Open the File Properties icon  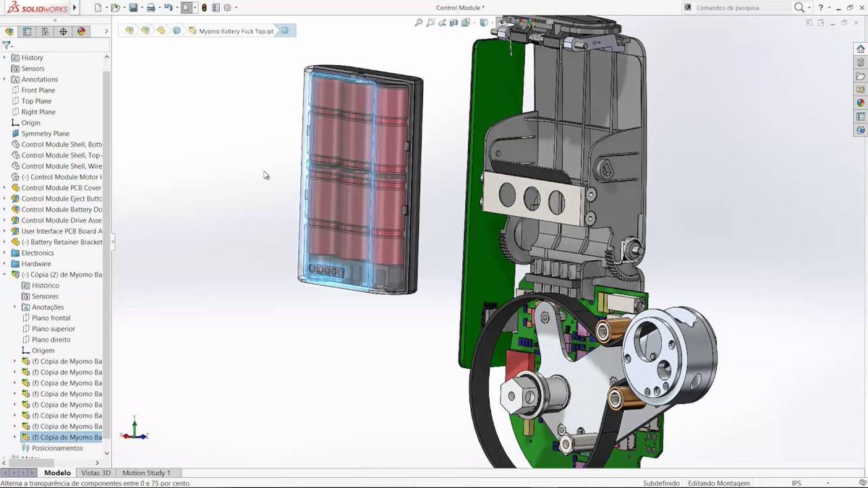[x=216, y=7]
